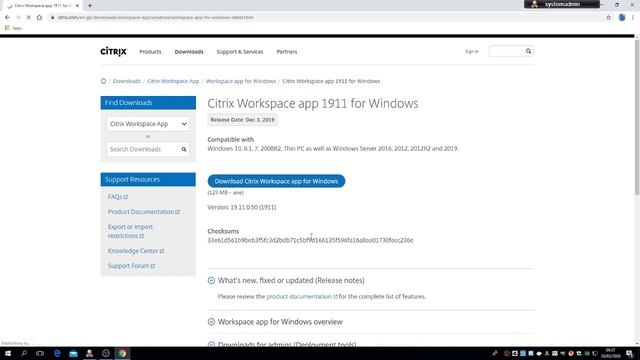Open the FAQs support link
The height and width of the screenshot is (360, 640).
click(x=118, y=197)
